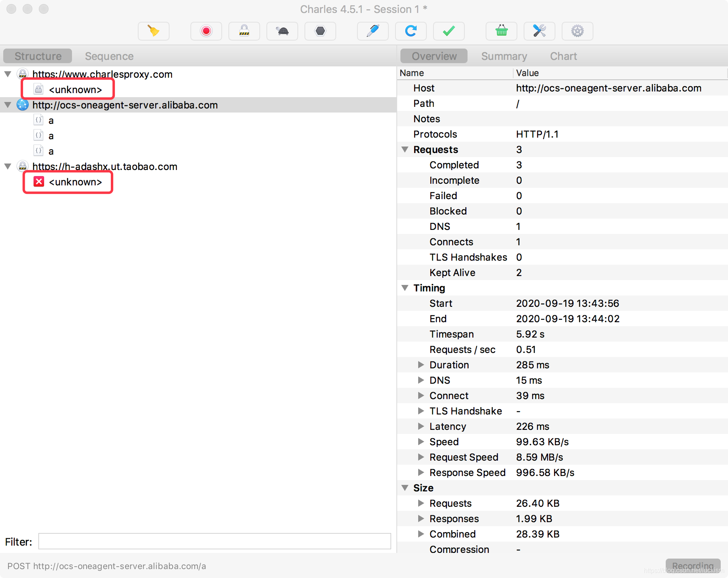This screenshot has width=728, height=578.
Task: Expand the Timing DNS row (15 ms)
Action: (x=421, y=380)
